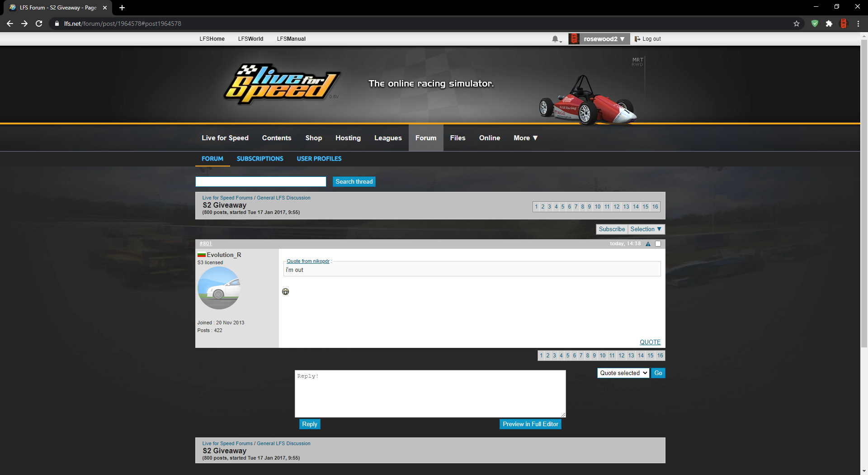Viewport: 868px width, 475px height.
Task: Click the site padlock security icon
Action: [x=57, y=24]
